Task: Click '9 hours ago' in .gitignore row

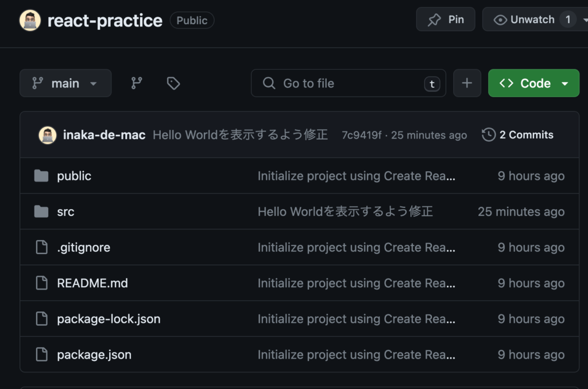Action: [x=531, y=248]
